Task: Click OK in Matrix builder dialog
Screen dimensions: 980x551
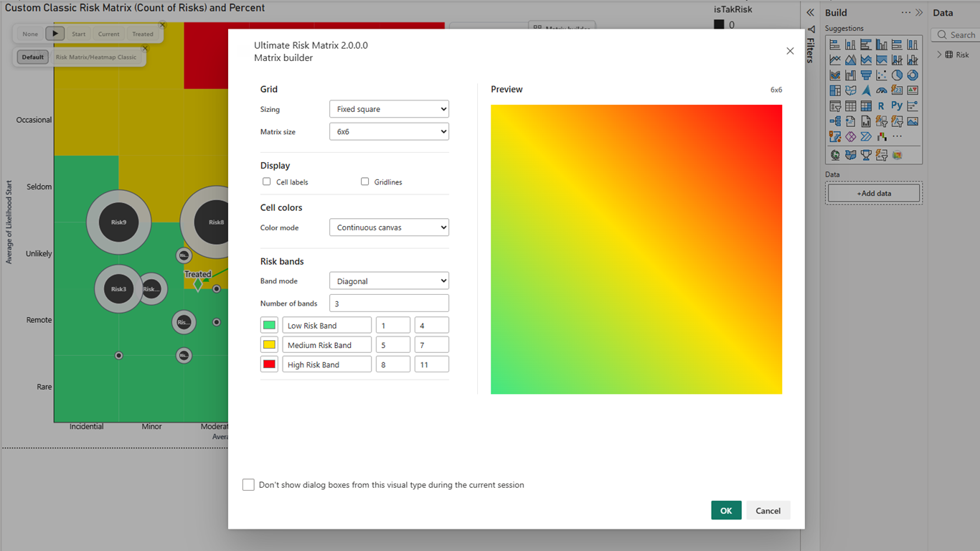Action: click(x=726, y=510)
